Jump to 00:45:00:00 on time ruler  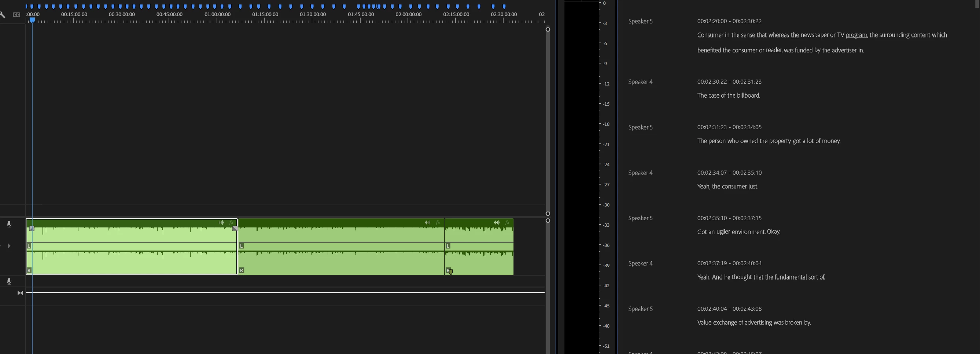tap(170, 14)
